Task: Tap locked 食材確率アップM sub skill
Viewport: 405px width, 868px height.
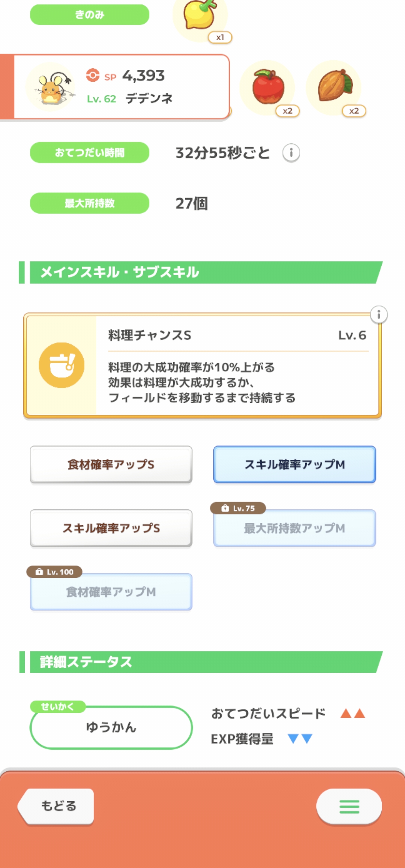Action: (111, 592)
